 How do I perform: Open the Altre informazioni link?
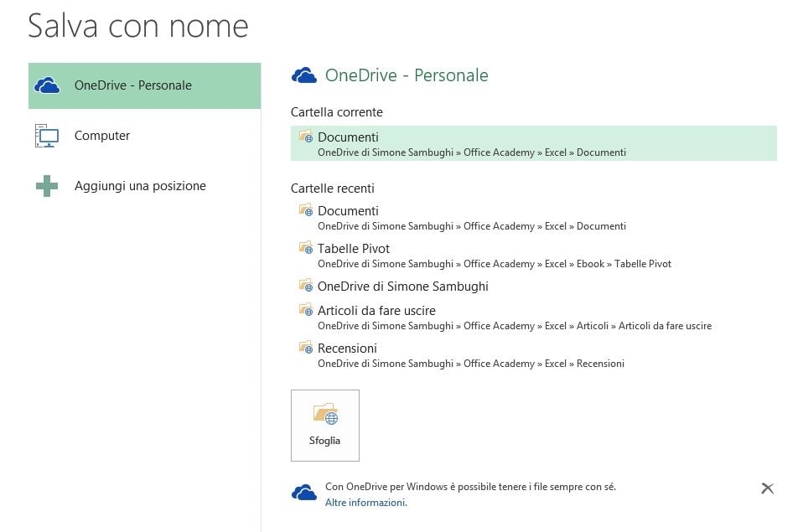coord(366,503)
